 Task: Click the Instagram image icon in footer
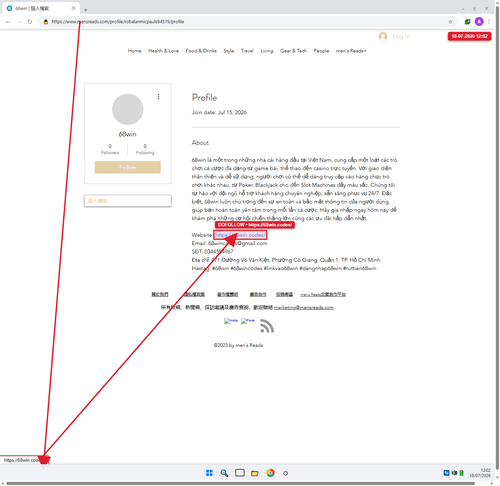231,321
